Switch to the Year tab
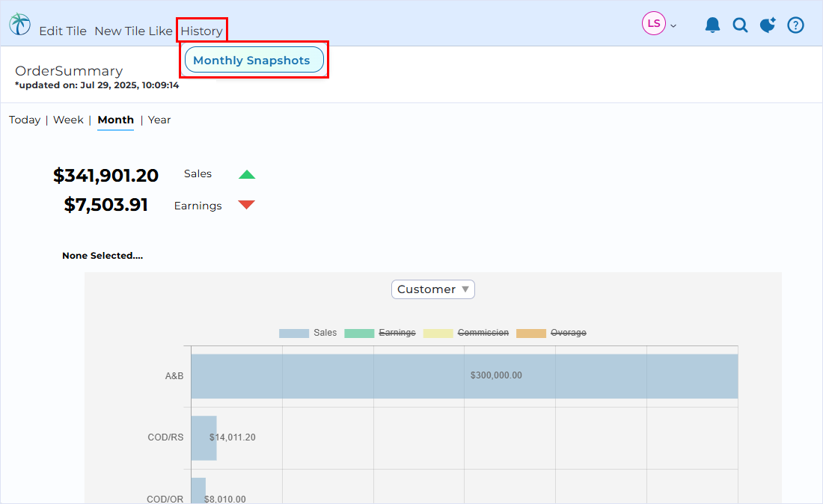 click(x=159, y=120)
